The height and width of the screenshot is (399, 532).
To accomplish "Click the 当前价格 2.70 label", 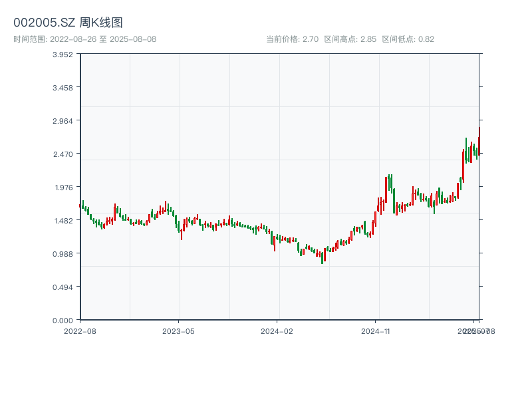I will 292,39.
